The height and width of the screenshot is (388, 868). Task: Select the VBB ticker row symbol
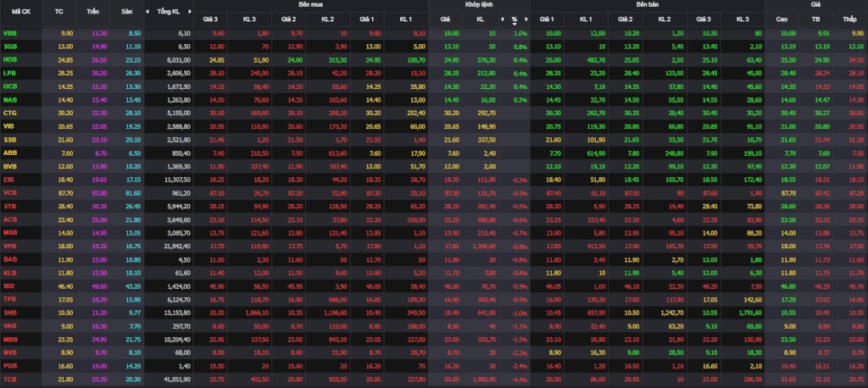click(x=10, y=33)
